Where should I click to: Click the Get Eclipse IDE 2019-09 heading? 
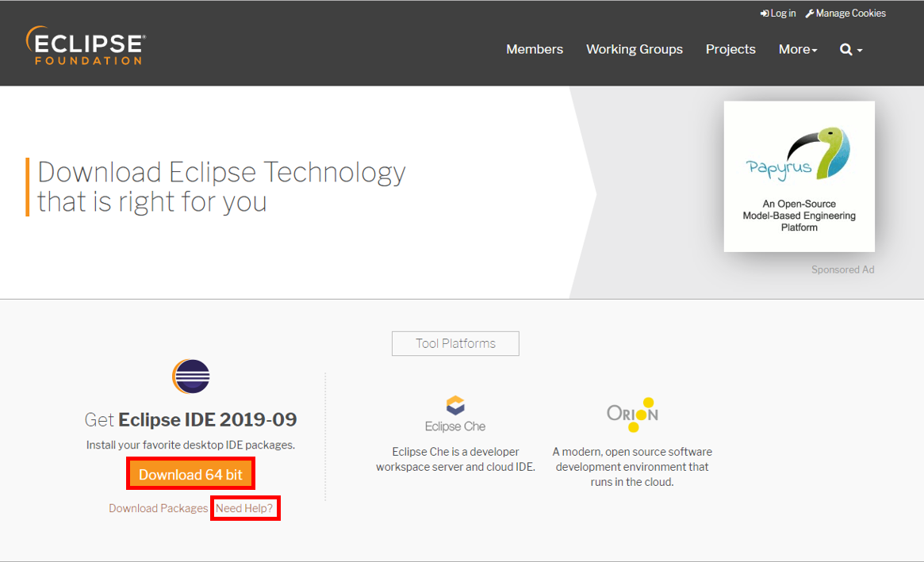(x=190, y=419)
